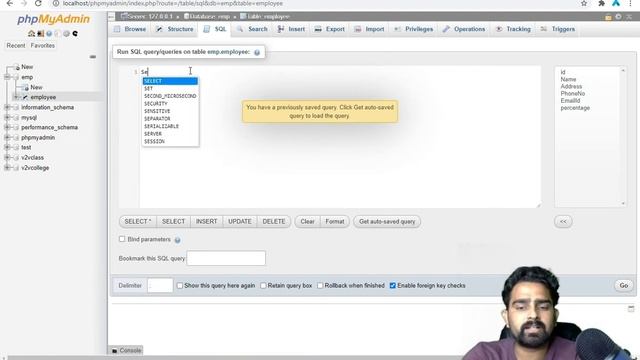This screenshot has width=640, height=360.
Task: Click the Format button
Action: (x=335, y=222)
